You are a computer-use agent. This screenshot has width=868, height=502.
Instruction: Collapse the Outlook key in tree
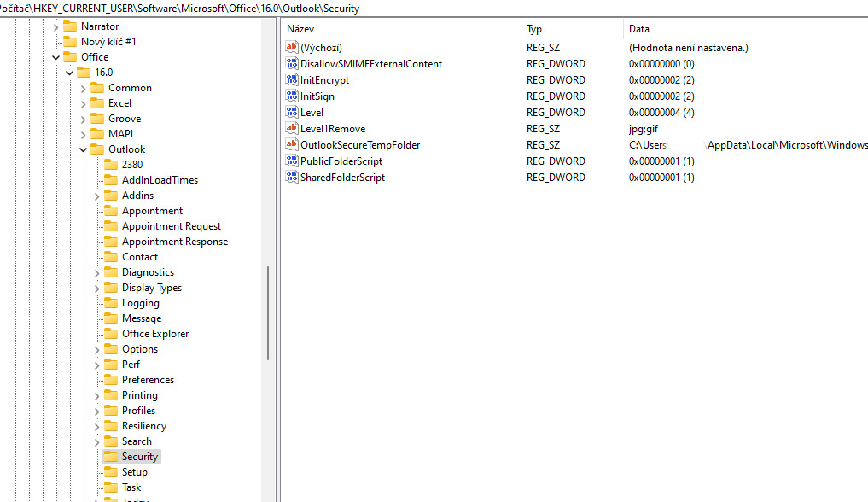(83, 149)
